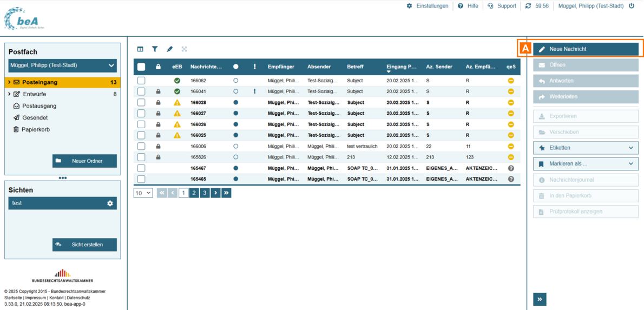The image size is (644, 310).
Task: Open Support in the top bar
Action: (502, 6)
